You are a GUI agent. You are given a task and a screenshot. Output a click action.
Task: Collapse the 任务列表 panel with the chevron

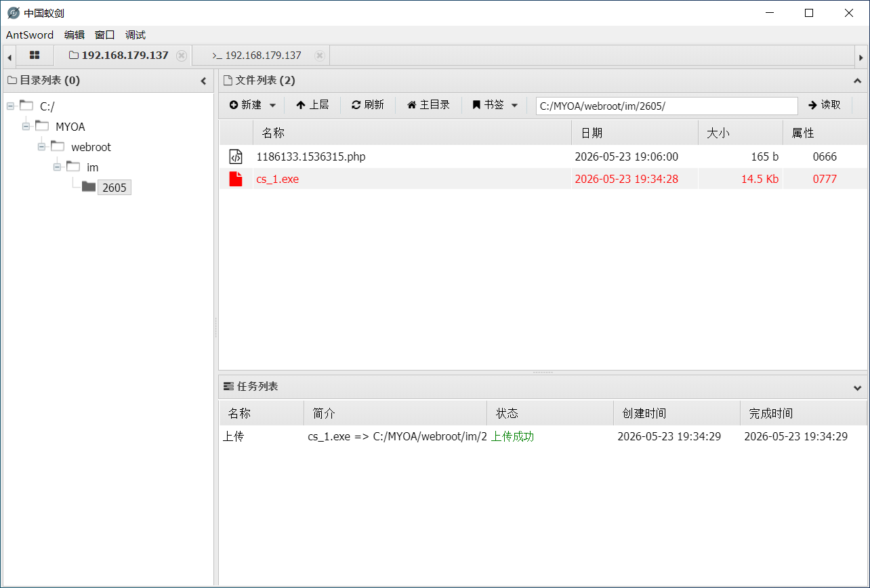pos(857,388)
